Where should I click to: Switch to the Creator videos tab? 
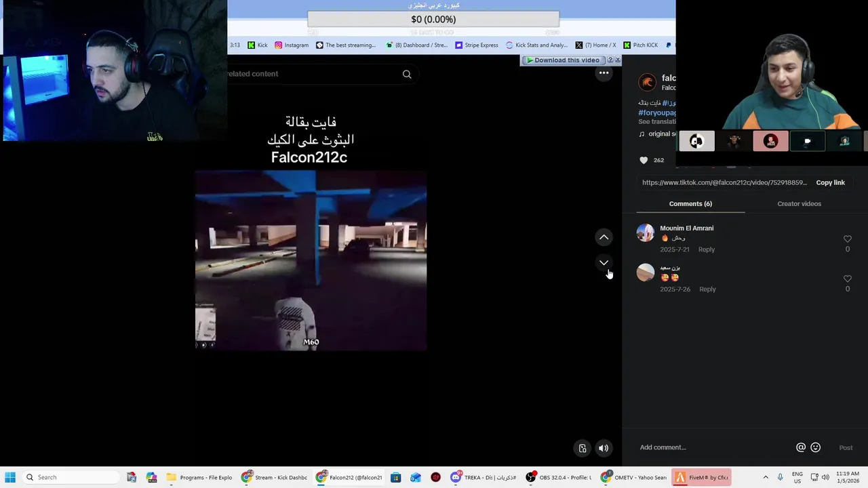(x=799, y=203)
